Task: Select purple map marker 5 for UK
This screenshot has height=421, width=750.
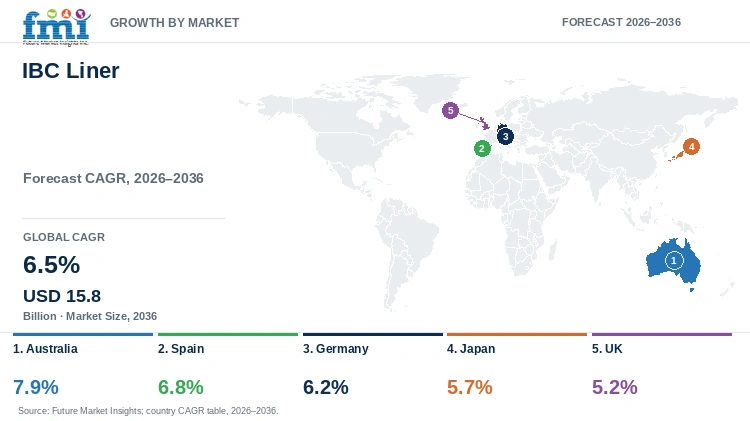Action: [x=450, y=111]
